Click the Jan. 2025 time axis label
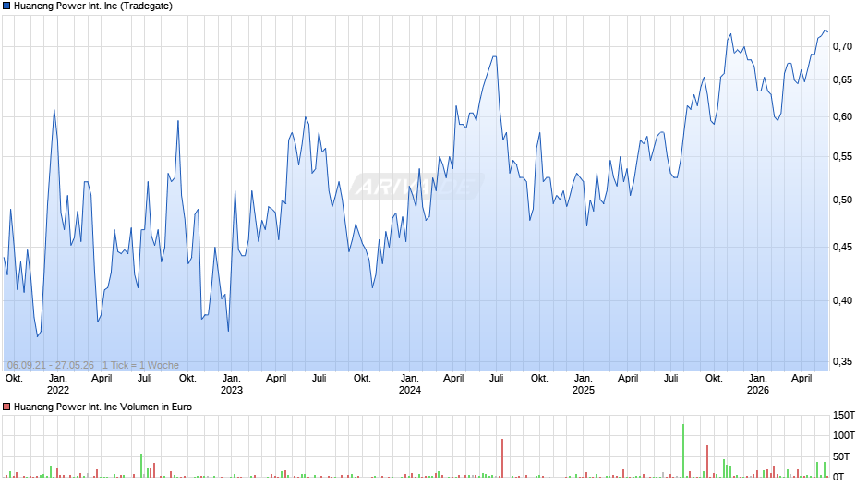 584,384
